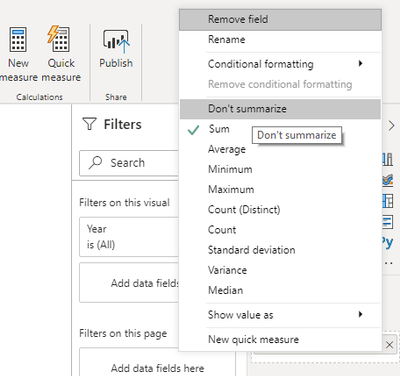Viewport: 400px width, 376px height.
Task: Open the Conditional formatting submenu arrow
Action: pos(360,63)
